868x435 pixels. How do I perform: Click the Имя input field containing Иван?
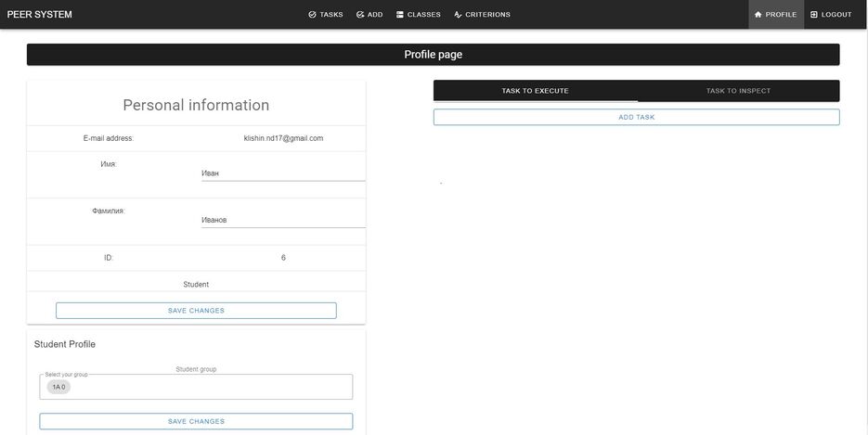(282, 173)
